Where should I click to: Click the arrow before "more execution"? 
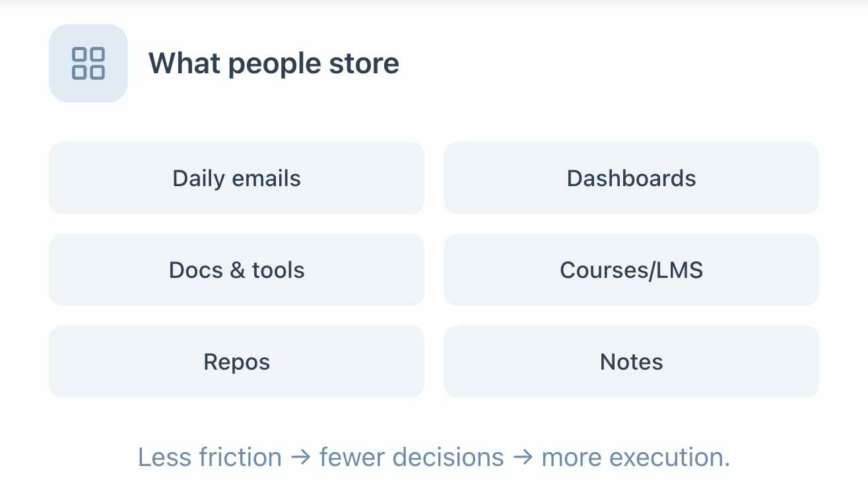pos(523,457)
